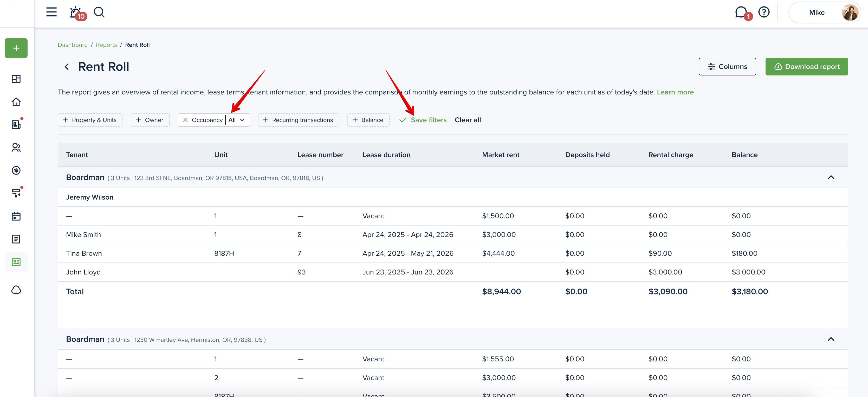
Task: Click the Deposits held column header
Action: (587, 155)
